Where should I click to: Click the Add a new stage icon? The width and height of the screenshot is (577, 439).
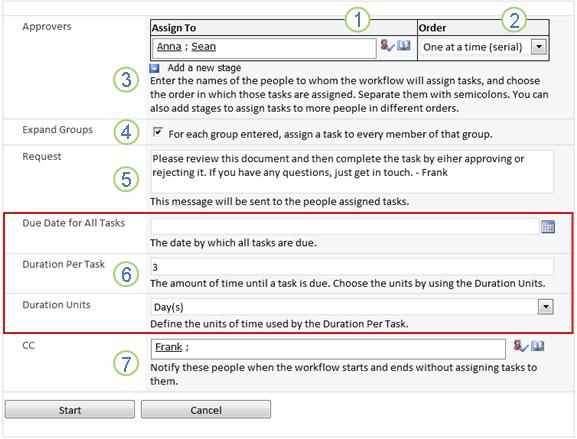coord(155,68)
